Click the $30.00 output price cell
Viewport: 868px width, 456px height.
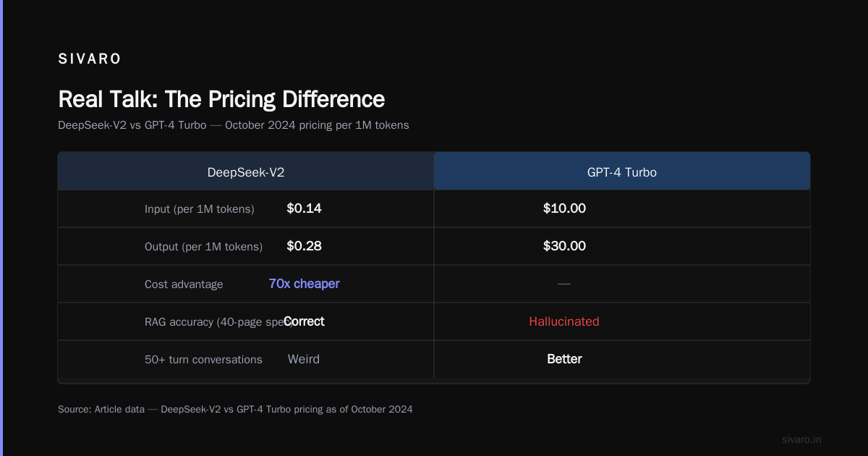564,246
